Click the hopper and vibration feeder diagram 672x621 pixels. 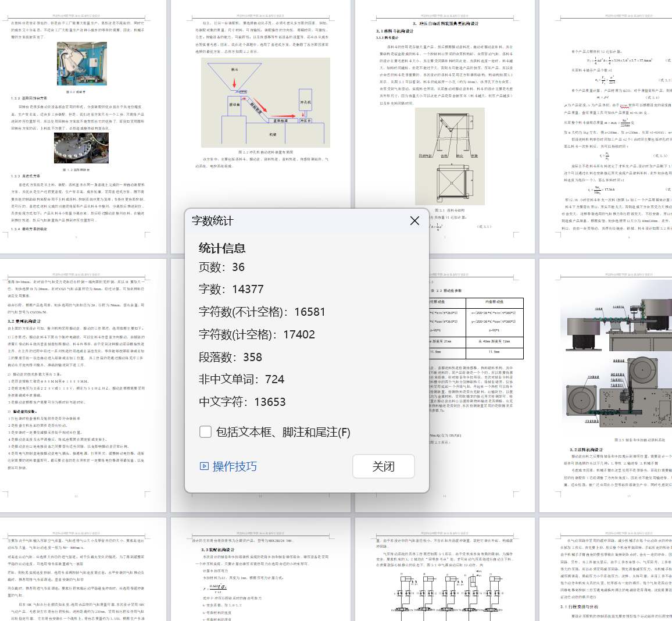[266, 102]
